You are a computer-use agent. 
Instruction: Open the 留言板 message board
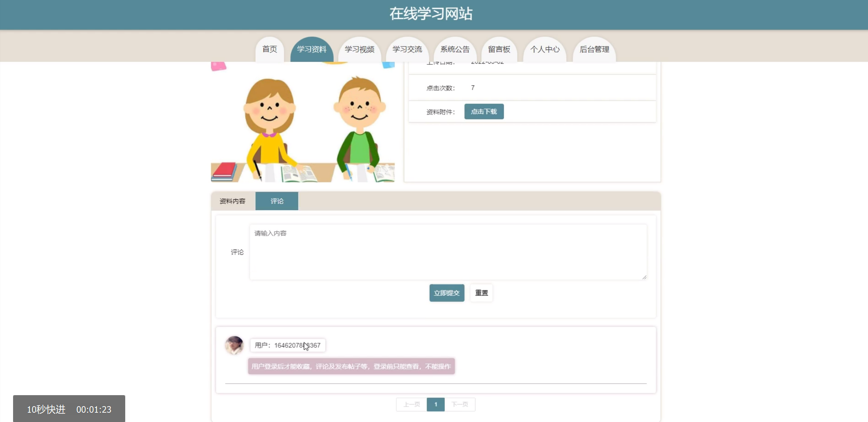click(499, 49)
